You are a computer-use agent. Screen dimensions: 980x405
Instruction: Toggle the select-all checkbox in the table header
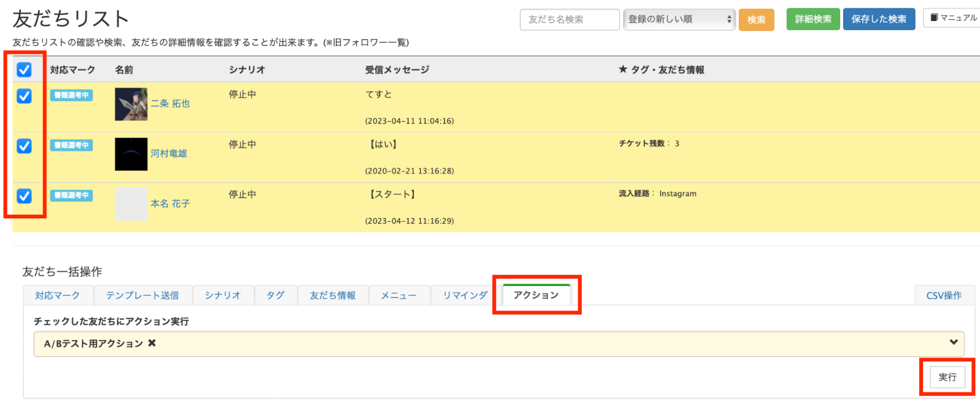coord(24,70)
